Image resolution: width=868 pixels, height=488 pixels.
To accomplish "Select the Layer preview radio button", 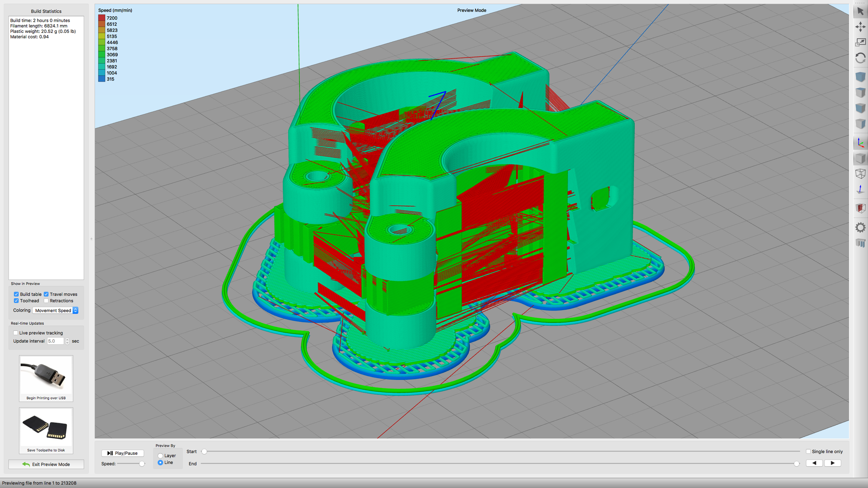I will coord(160,456).
